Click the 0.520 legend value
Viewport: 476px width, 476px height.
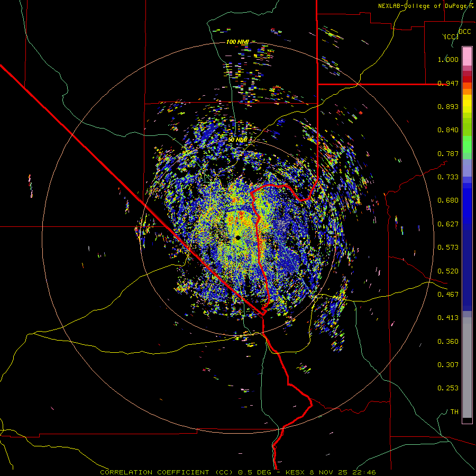[x=448, y=271]
